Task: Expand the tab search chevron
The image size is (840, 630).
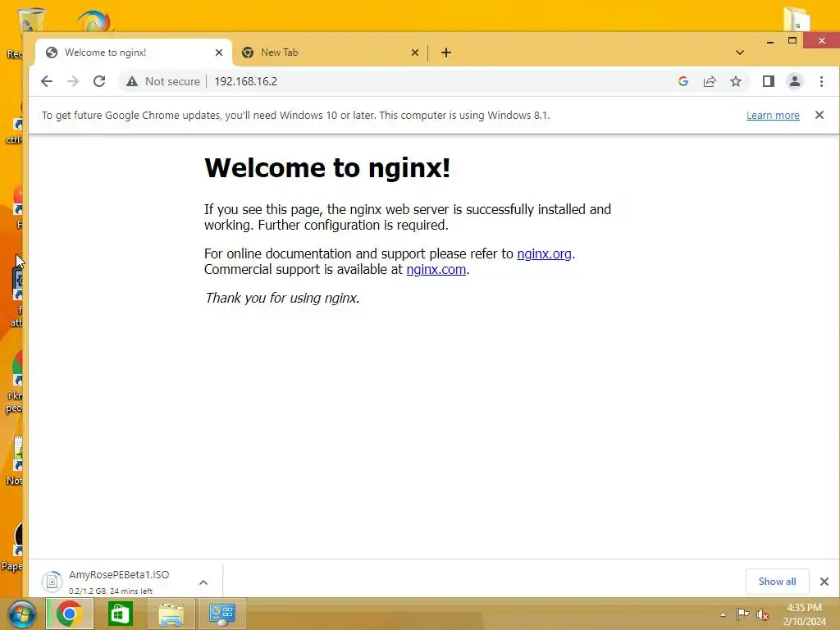Action: tap(740, 52)
